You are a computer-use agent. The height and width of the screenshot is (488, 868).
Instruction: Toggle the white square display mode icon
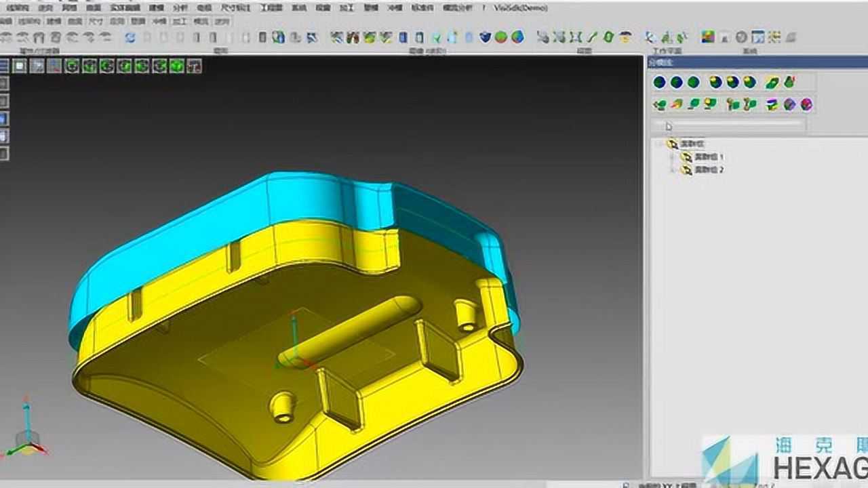click(x=20, y=66)
